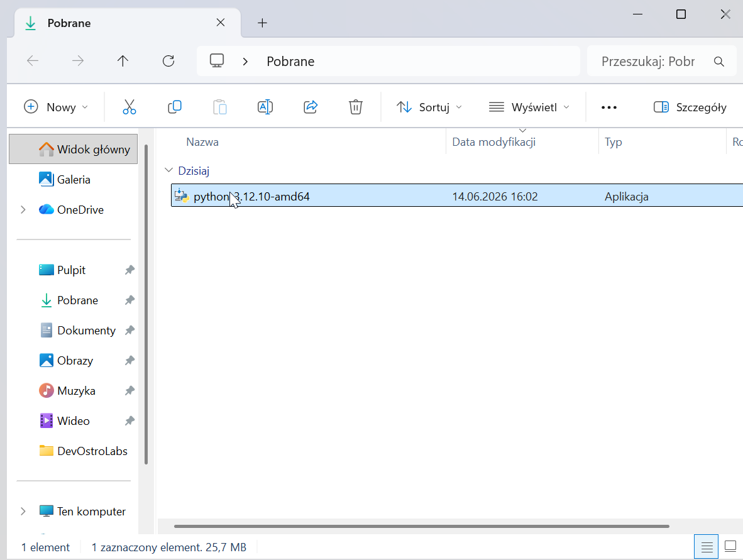
Task: Open Galeria in sidebar
Action: 74,180
